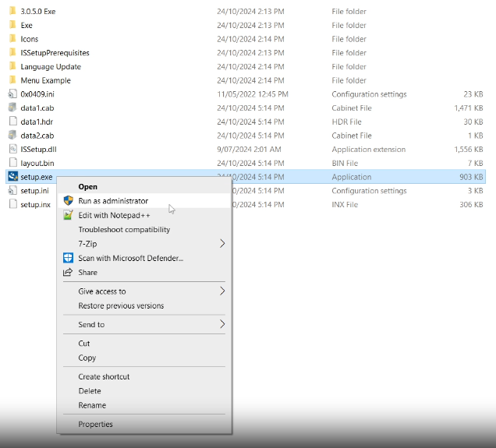Click the Share icon in context menu
The image size is (496, 448).
68,273
